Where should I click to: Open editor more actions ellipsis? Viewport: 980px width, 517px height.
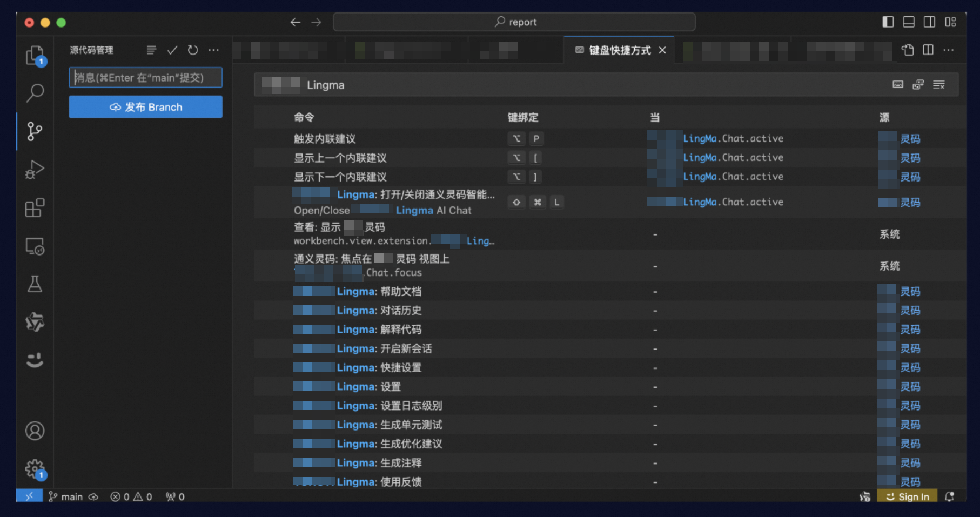tap(949, 50)
